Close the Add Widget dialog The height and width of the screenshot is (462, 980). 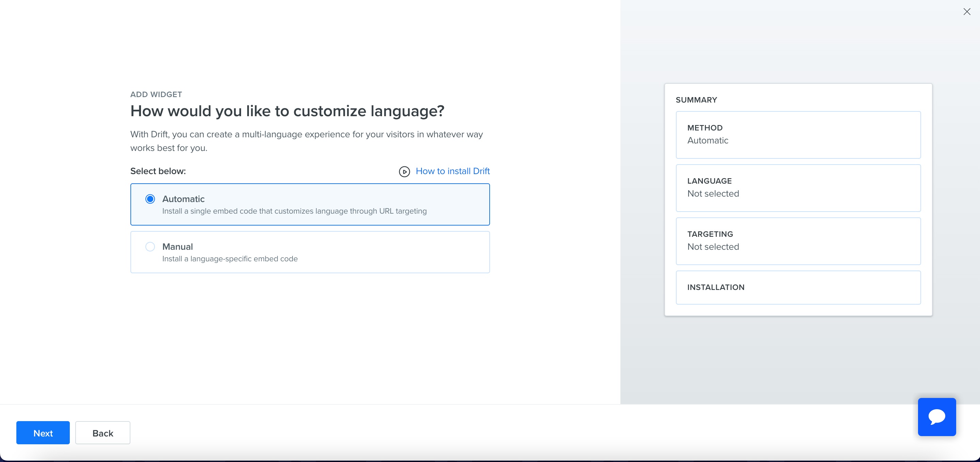(967, 12)
